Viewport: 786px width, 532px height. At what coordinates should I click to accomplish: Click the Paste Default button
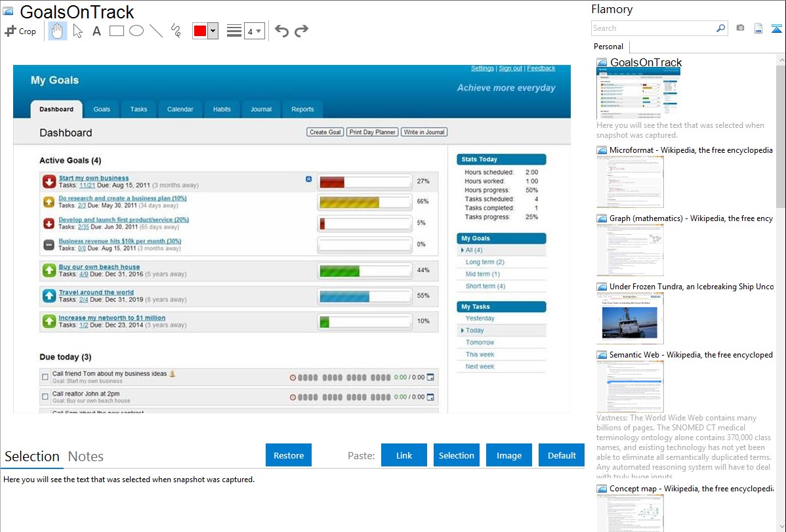pyautogui.click(x=562, y=455)
